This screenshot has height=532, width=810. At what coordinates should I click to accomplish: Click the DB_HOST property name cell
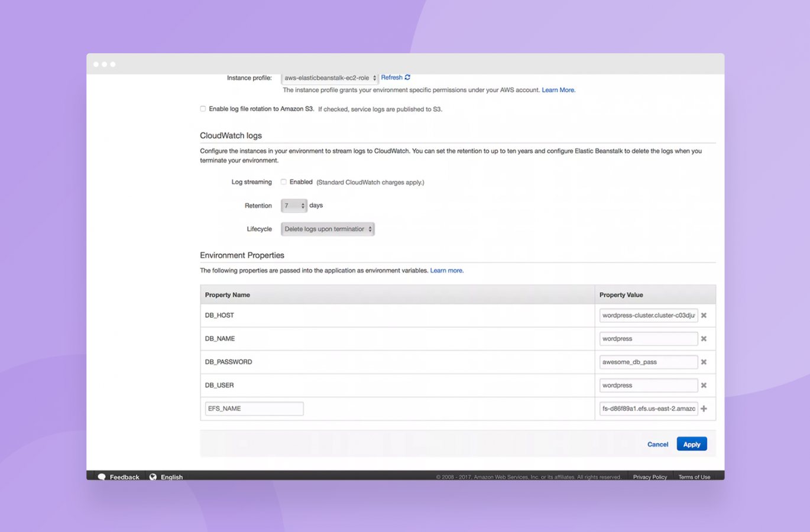397,316
